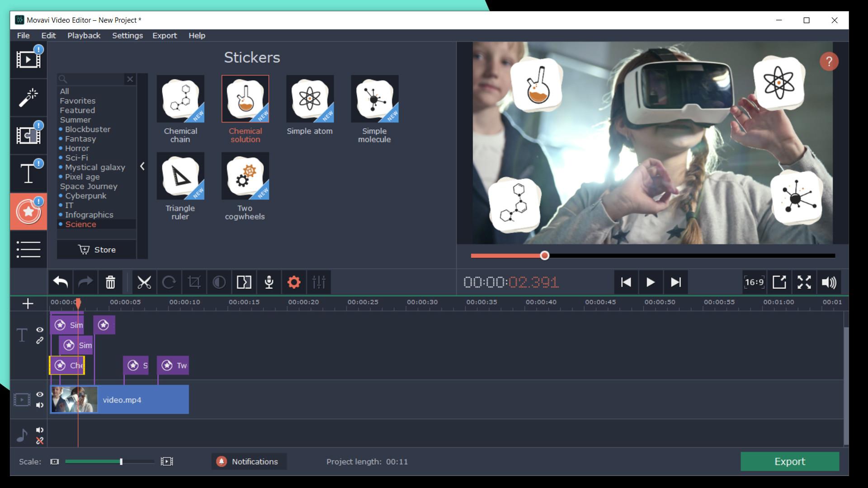This screenshot has width=868, height=488.
Task: Hide the titles track with its eye icon
Action: click(x=40, y=330)
